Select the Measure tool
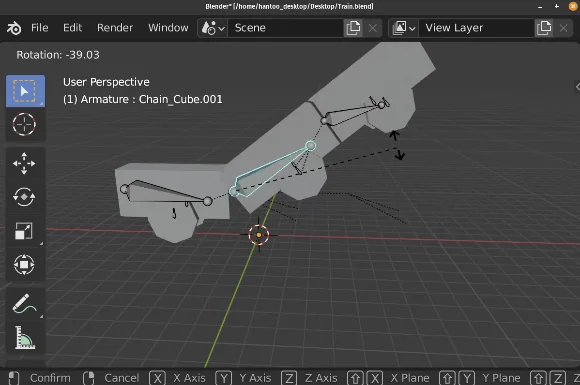The height and width of the screenshot is (385, 580). (25, 337)
